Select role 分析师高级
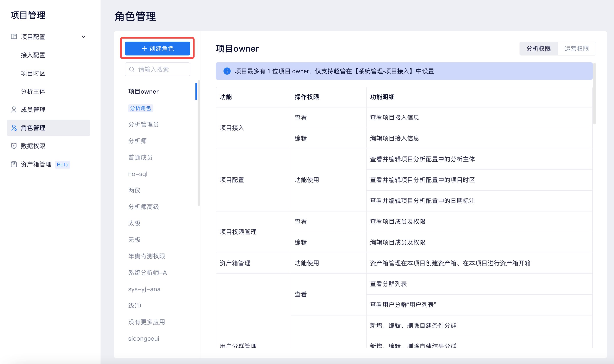The width and height of the screenshot is (614, 364). pos(144,207)
